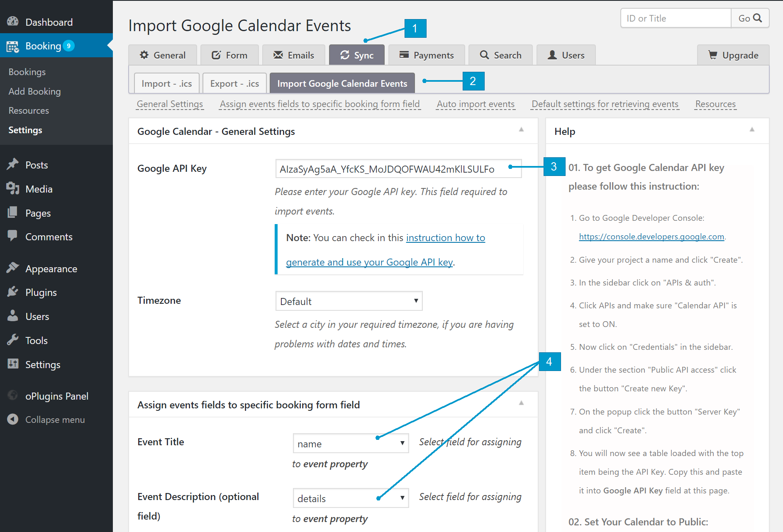Click the Collapse menu arrow icon
Image resolution: width=783 pixels, height=532 pixels.
click(13, 419)
